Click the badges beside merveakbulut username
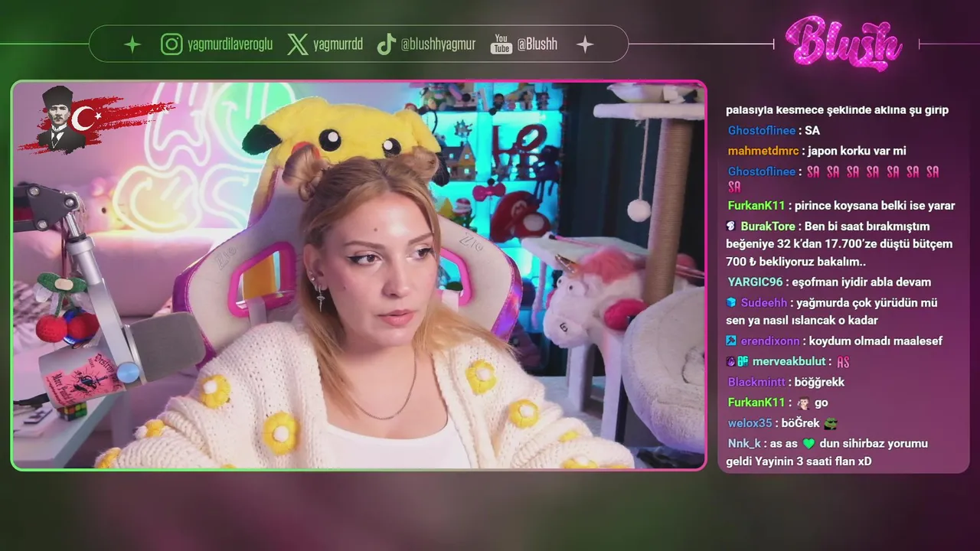 pyautogui.click(x=737, y=362)
